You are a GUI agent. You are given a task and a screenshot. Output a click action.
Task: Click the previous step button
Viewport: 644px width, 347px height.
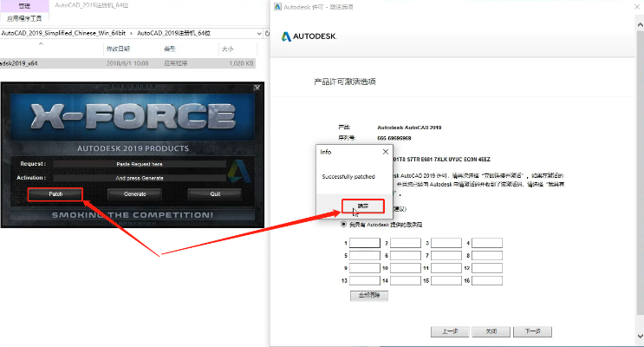(x=450, y=331)
